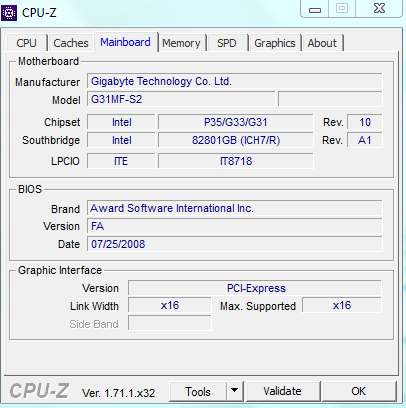Open the SPD tab

coord(227,43)
